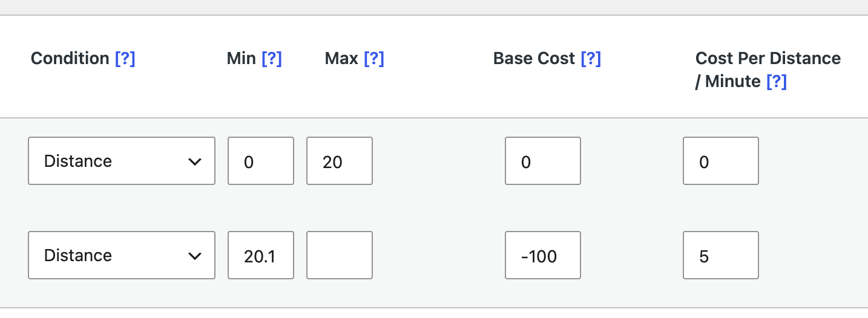Expand the second row Distance condition dropdown
The width and height of the screenshot is (868, 318).
point(122,255)
